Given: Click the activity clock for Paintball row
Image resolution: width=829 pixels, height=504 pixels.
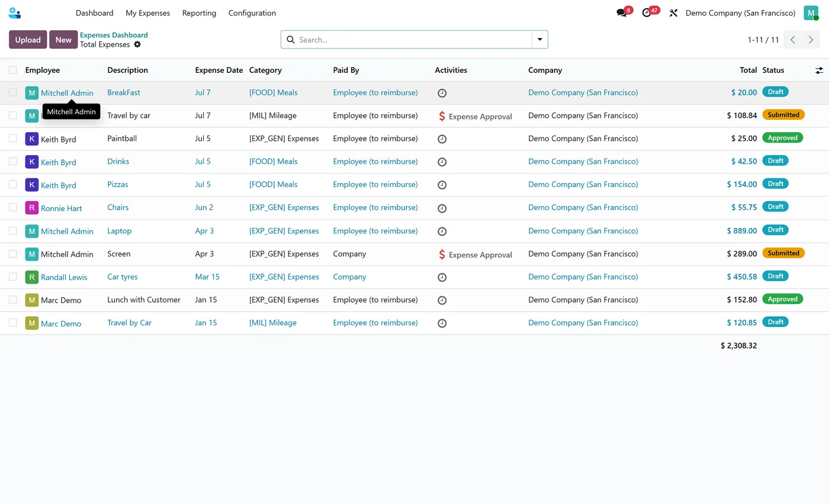Looking at the screenshot, I should pos(442,139).
